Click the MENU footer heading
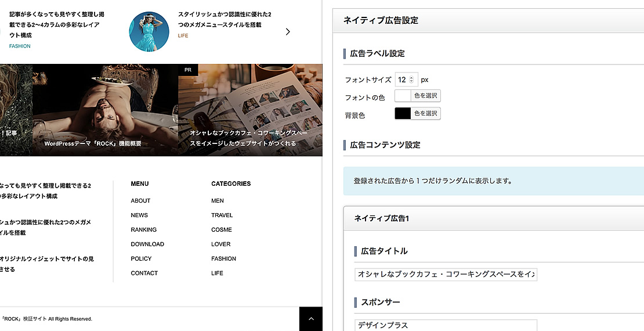Screen dimensions: 644x331 140,184
